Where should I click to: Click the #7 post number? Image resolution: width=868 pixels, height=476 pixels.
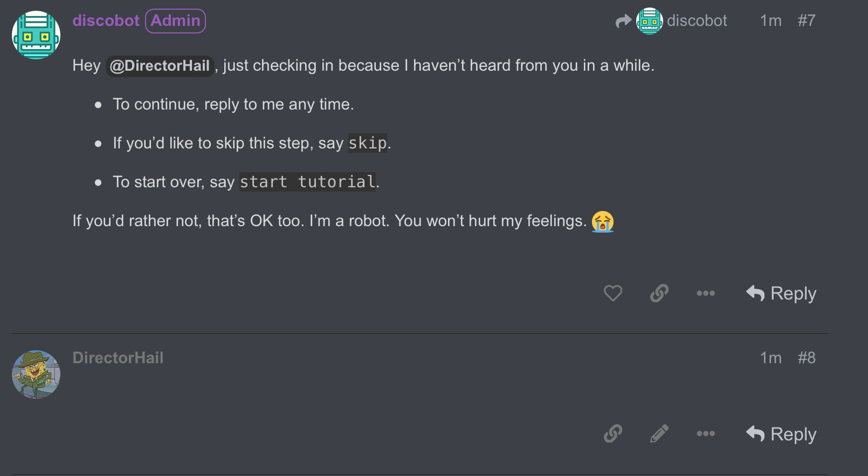pyautogui.click(x=807, y=21)
